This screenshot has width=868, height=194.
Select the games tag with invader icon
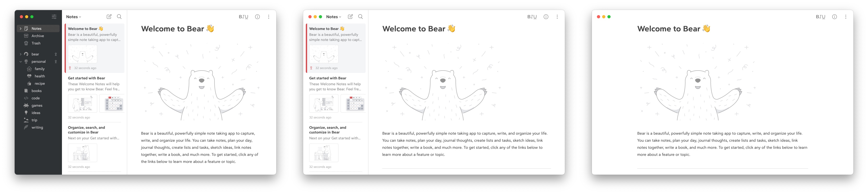point(37,105)
